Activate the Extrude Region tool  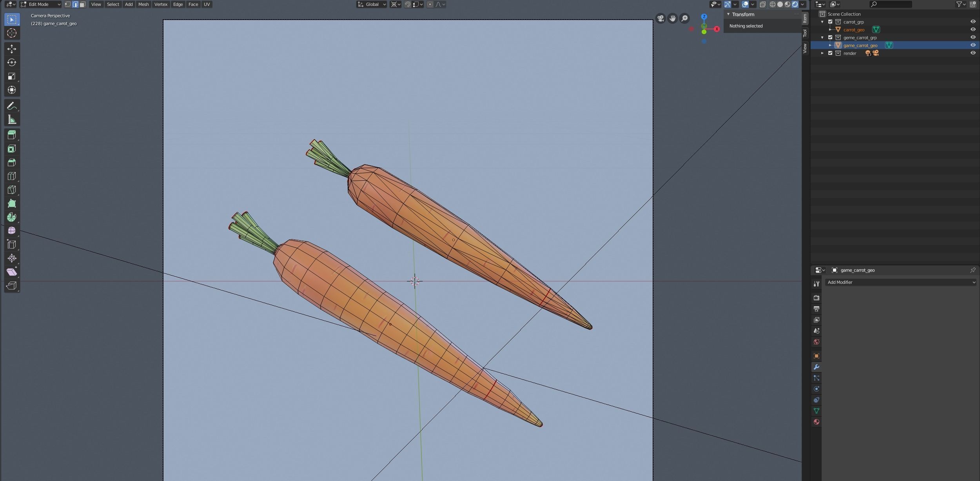tap(12, 135)
